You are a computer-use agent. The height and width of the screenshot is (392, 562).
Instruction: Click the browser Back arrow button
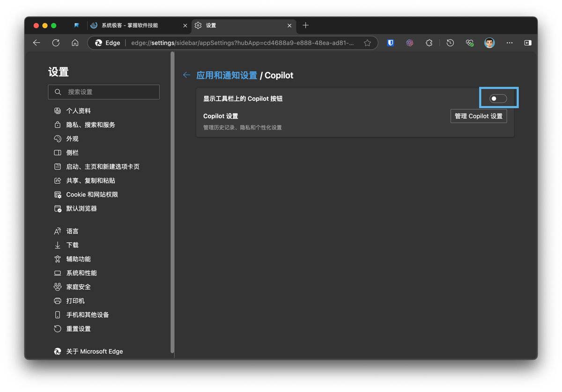pos(37,43)
